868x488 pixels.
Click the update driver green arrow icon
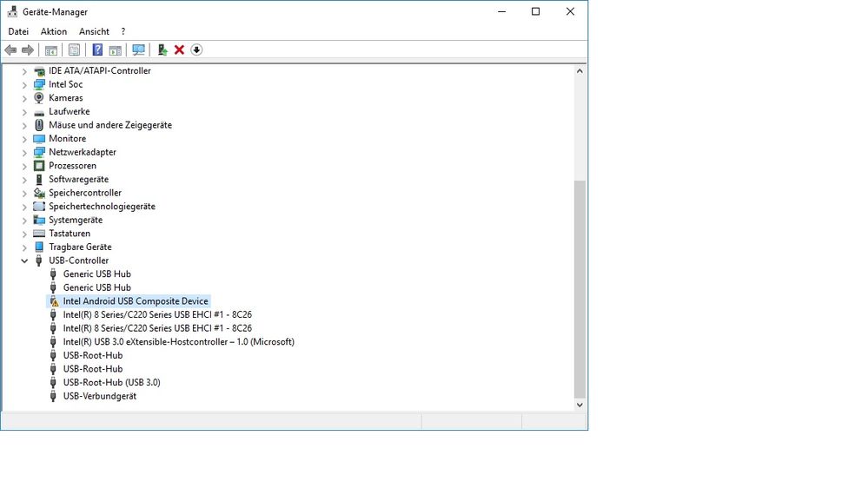coord(162,50)
